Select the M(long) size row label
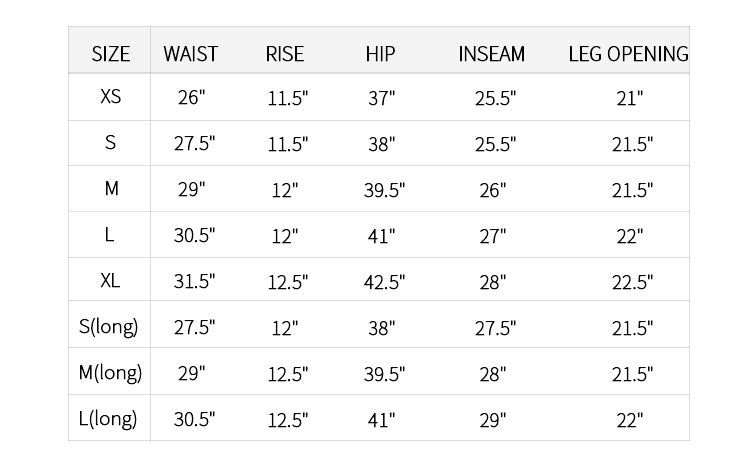Screen dimensions: 750x471 pos(110,373)
